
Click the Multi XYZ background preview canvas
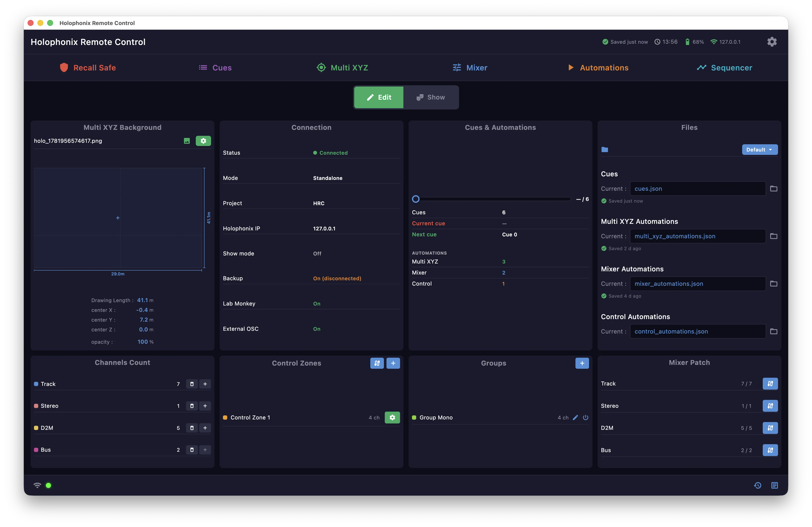click(118, 218)
